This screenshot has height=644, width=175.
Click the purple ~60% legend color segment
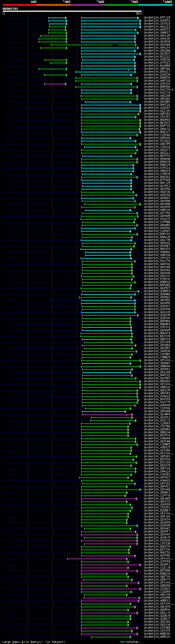pos(87,5)
